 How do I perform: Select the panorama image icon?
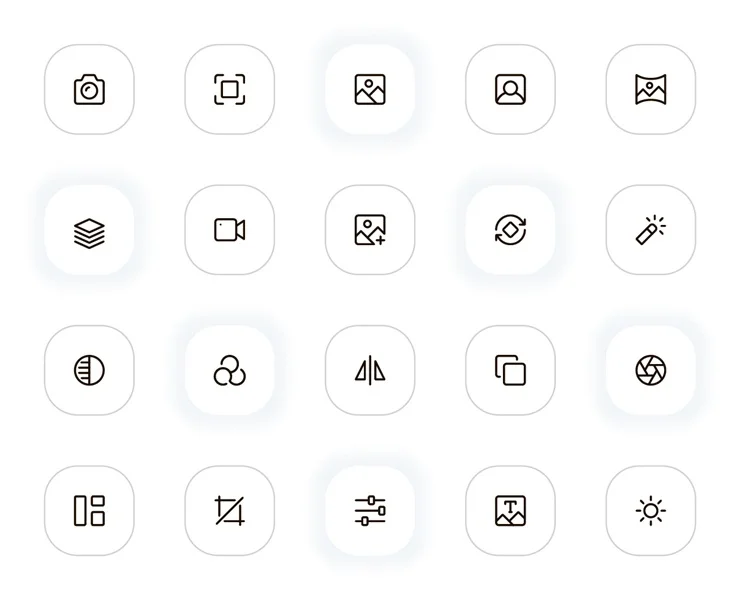[x=651, y=89]
